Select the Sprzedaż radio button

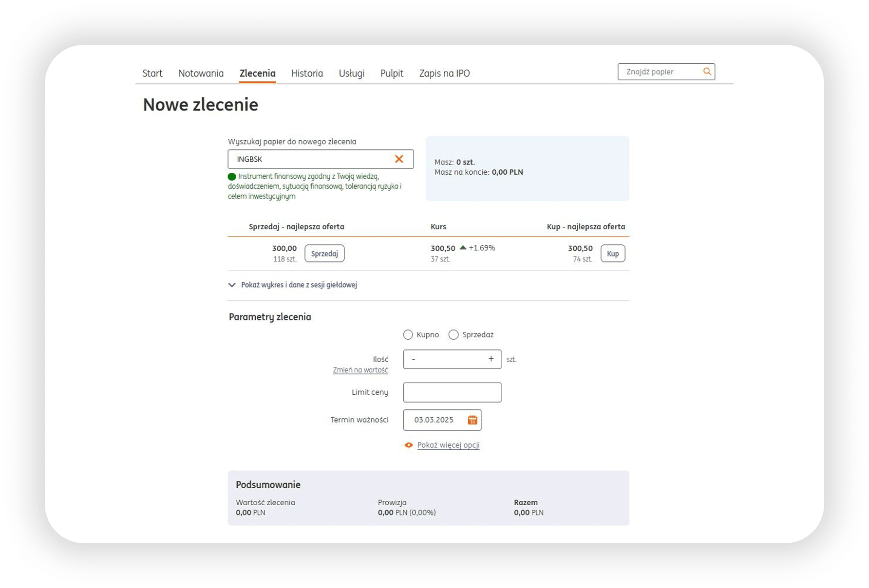(x=453, y=335)
